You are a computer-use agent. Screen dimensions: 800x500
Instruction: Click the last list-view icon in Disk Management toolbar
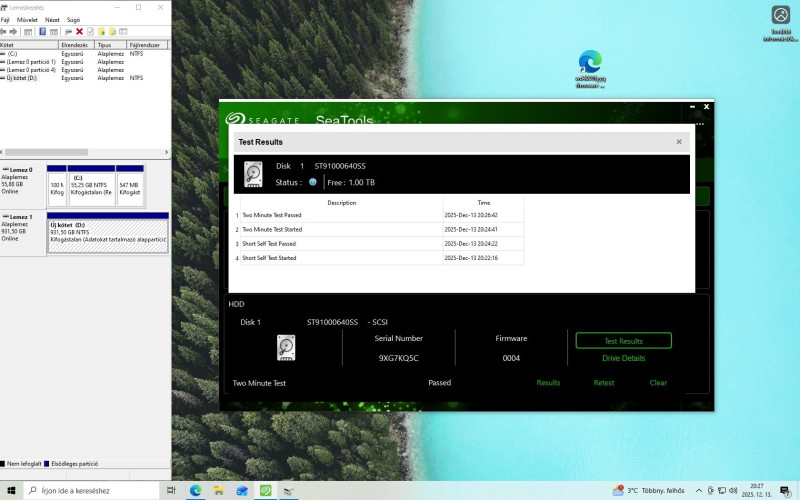click(123, 32)
